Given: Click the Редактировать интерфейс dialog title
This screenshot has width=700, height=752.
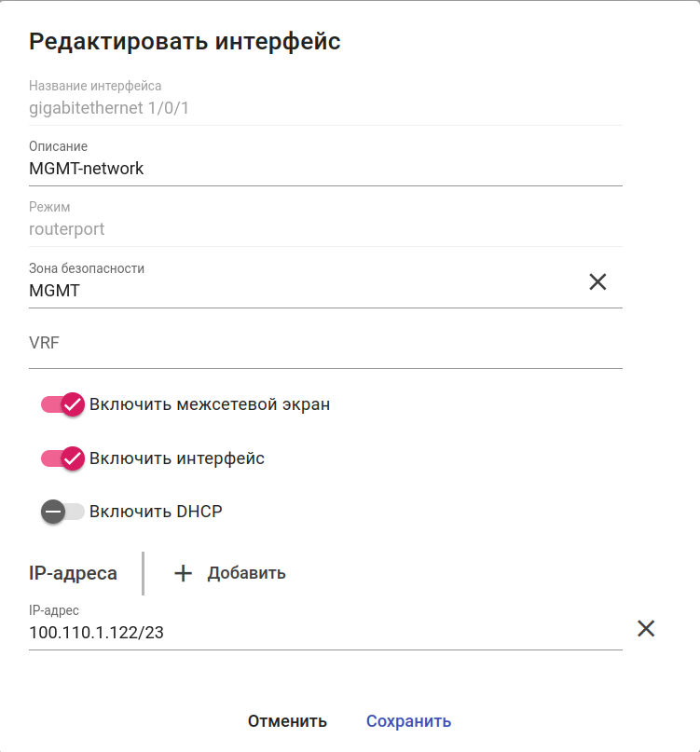Looking at the screenshot, I should (185, 41).
